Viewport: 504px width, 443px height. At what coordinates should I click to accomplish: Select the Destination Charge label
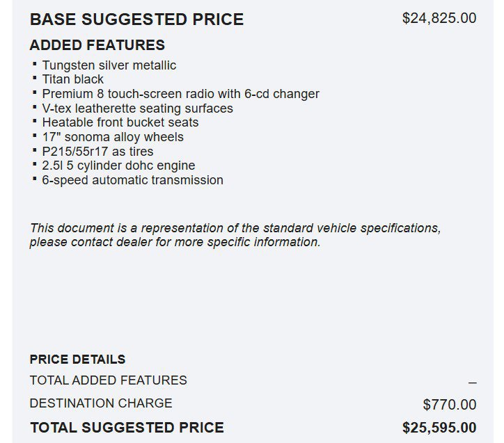point(101,403)
